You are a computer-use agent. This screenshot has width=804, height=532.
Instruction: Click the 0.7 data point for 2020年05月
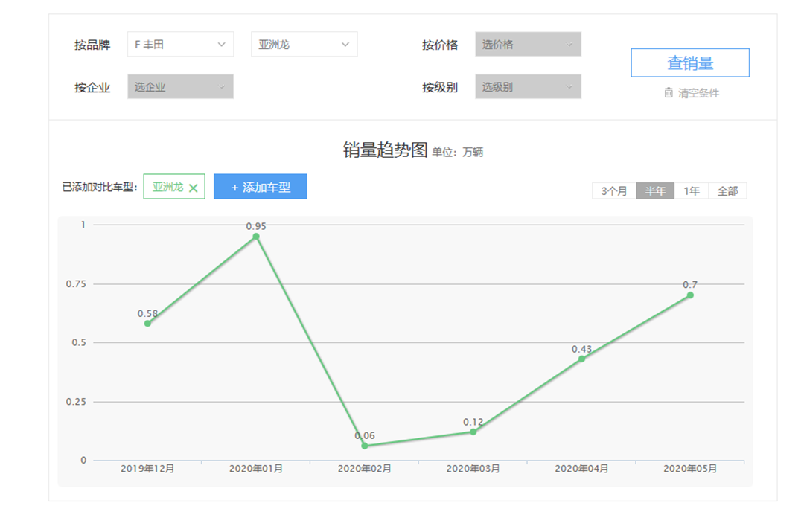tap(690, 295)
